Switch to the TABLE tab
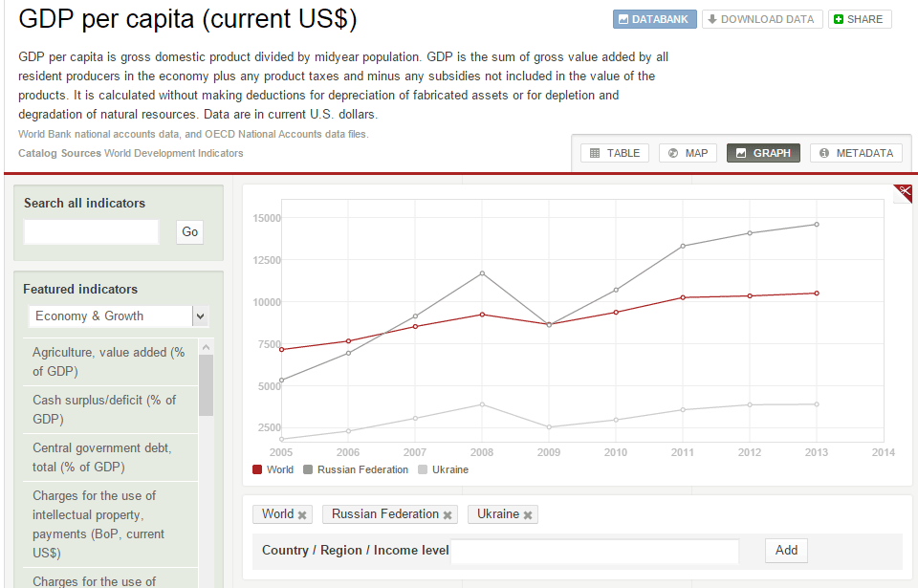Viewport: 918px width, 588px height. pos(615,153)
